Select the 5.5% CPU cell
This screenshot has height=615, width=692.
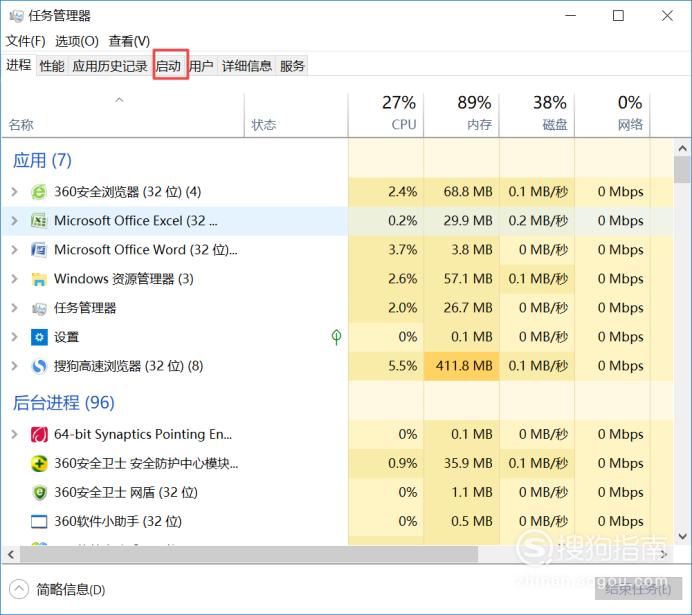[386, 366]
